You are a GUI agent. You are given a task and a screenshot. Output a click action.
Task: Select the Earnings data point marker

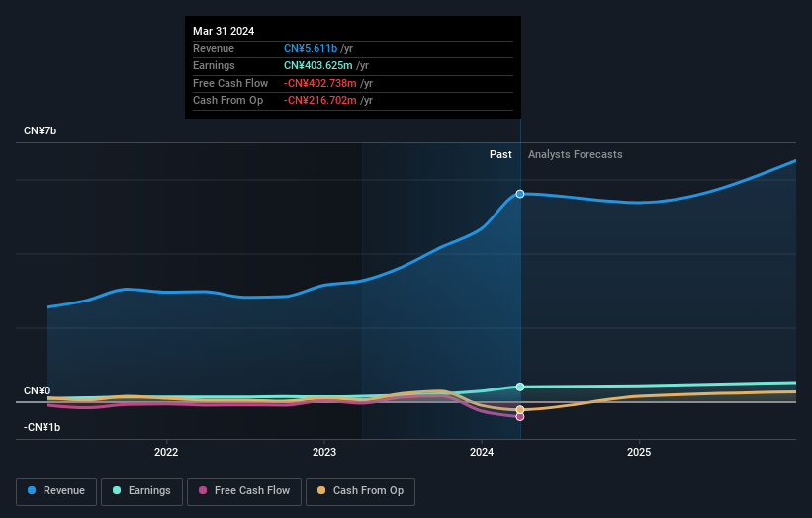tap(520, 387)
